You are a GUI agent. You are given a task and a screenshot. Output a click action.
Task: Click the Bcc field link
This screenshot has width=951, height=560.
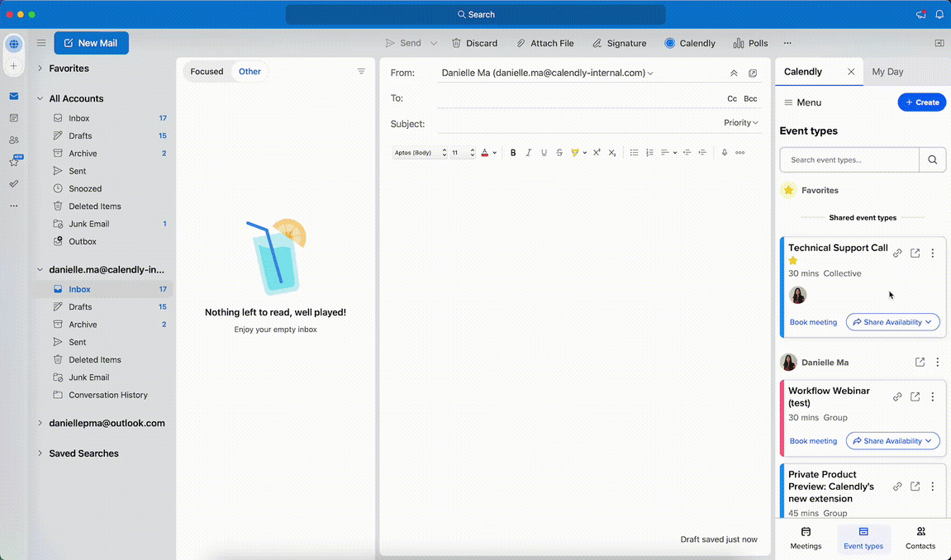click(x=750, y=99)
